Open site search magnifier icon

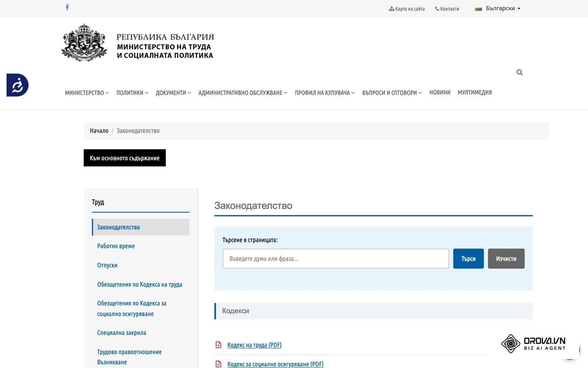[x=519, y=72]
